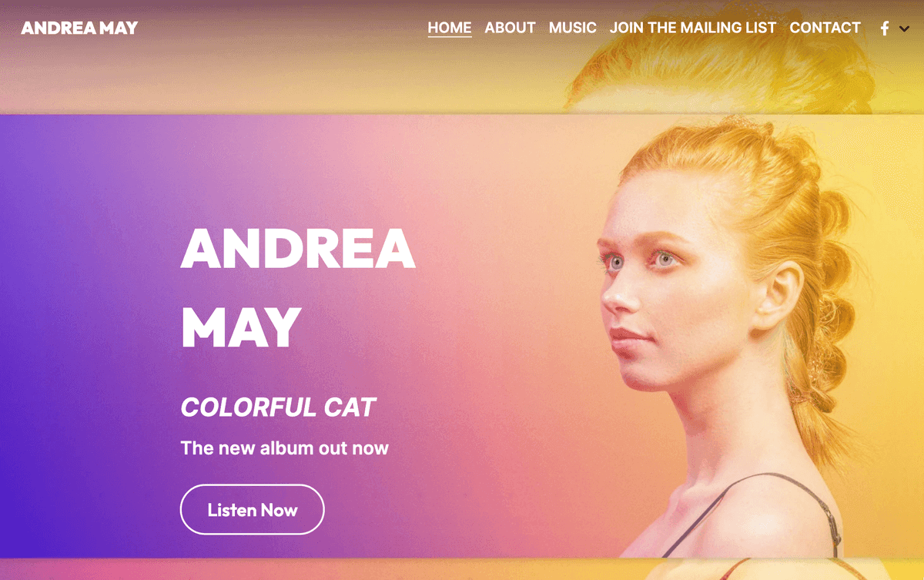Open the Facebook social icon link
924x580 pixels.
point(885,28)
